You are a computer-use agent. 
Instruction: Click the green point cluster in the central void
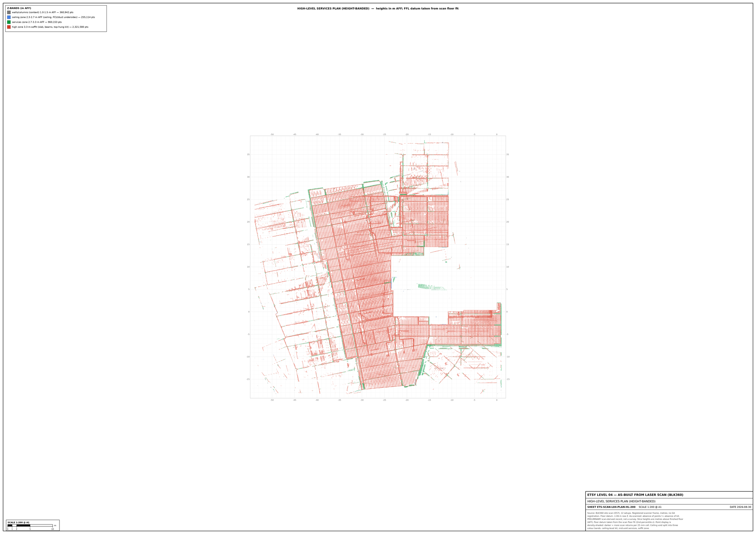[x=431, y=287]
